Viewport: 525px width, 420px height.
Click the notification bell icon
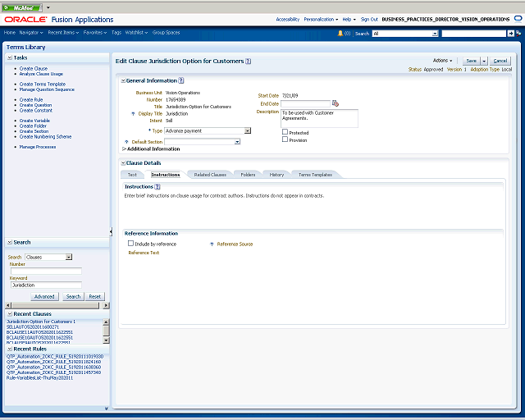pyautogui.click(x=340, y=33)
